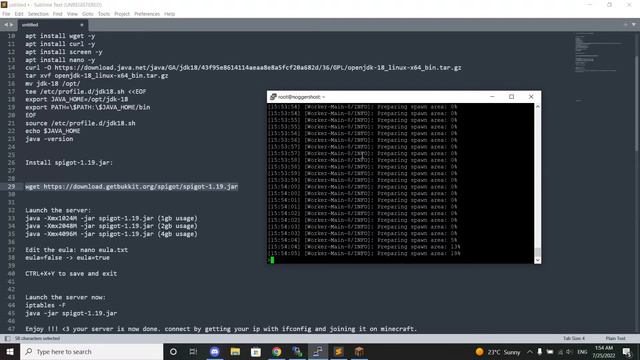This screenshot has width=640, height=360.
Task: Change Plain Text syntax in status bar
Action: click(616, 338)
